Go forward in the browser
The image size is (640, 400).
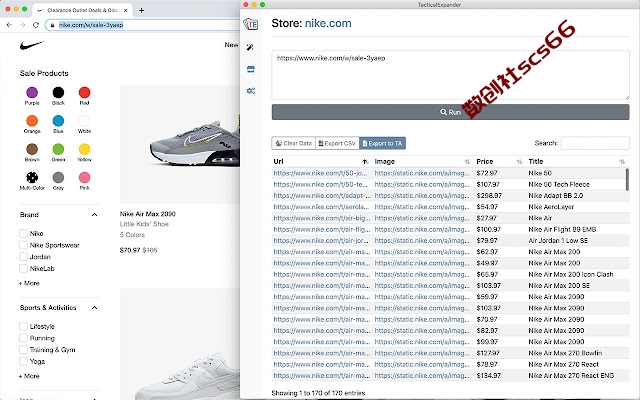[22, 25]
